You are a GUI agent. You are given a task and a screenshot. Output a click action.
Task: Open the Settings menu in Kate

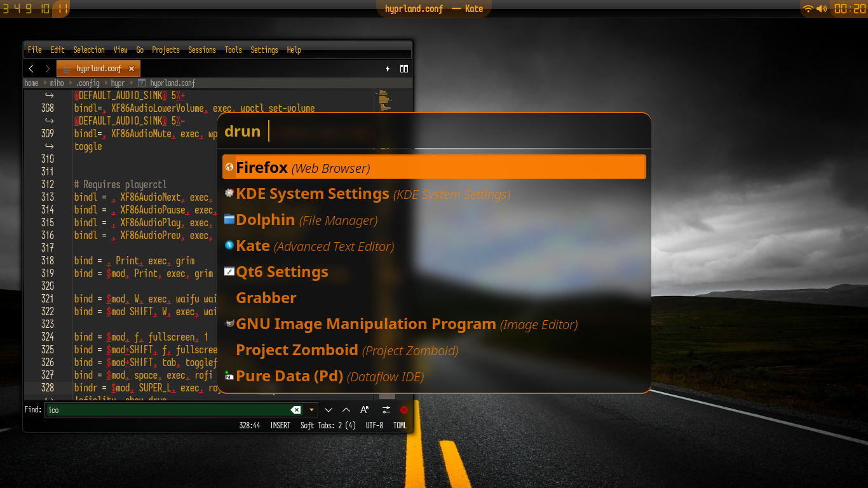[x=264, y=50]
